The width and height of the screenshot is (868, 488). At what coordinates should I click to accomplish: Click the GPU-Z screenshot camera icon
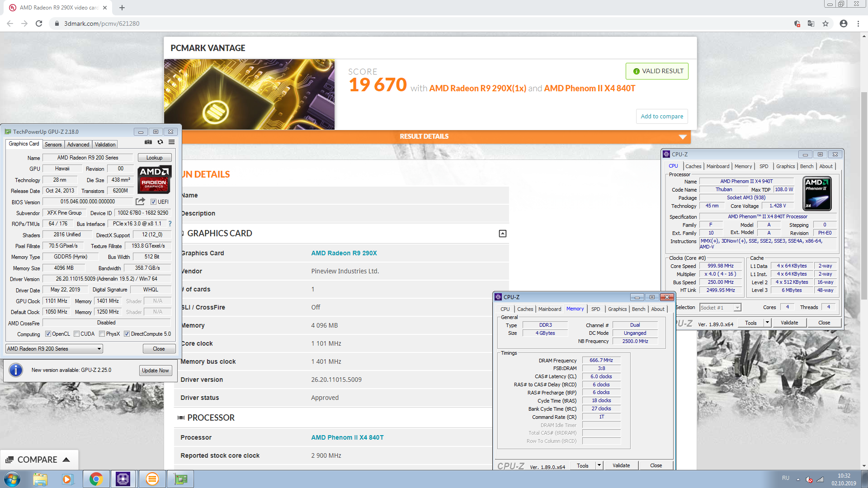[148, 142]
